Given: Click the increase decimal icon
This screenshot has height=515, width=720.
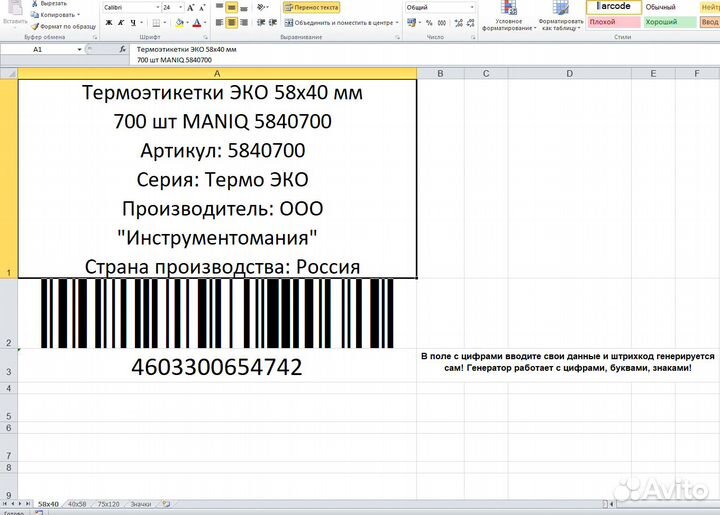Looking at the screenshot, I should click(x=458, y=22).
